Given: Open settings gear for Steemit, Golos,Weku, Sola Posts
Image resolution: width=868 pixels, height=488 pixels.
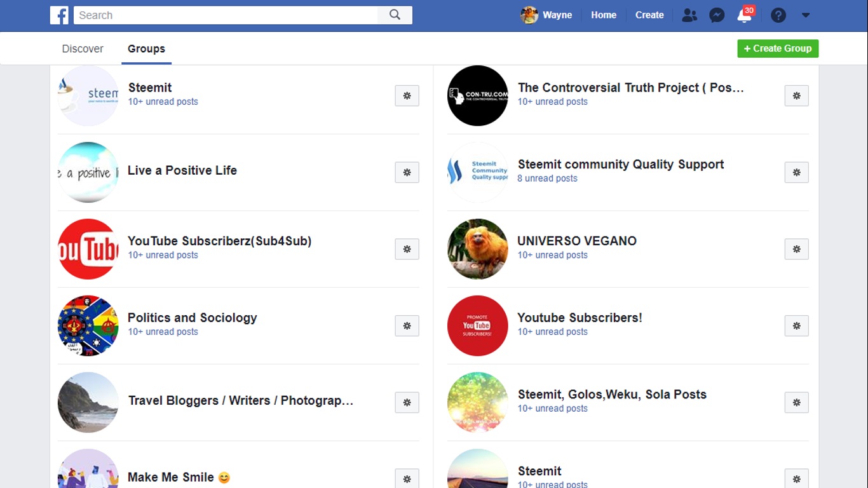Looking at the screenshot, I should point(796,402).
